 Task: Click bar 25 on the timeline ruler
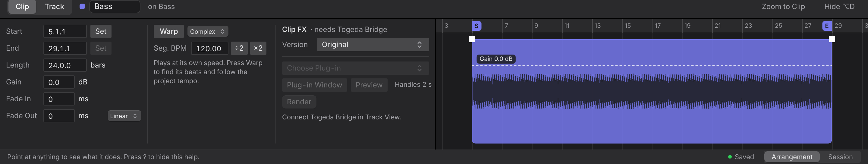click(778, 26)
